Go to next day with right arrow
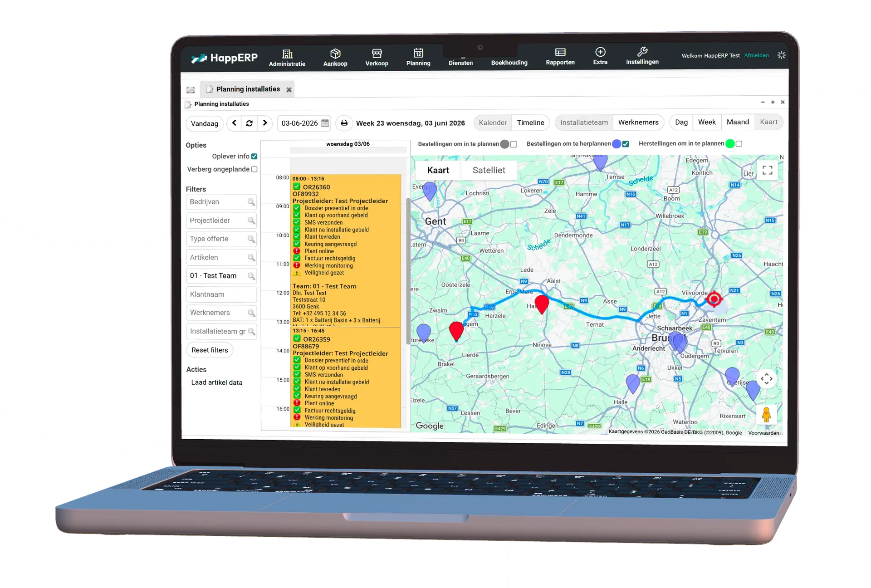 pyautogui.click(x=264, y=123)
